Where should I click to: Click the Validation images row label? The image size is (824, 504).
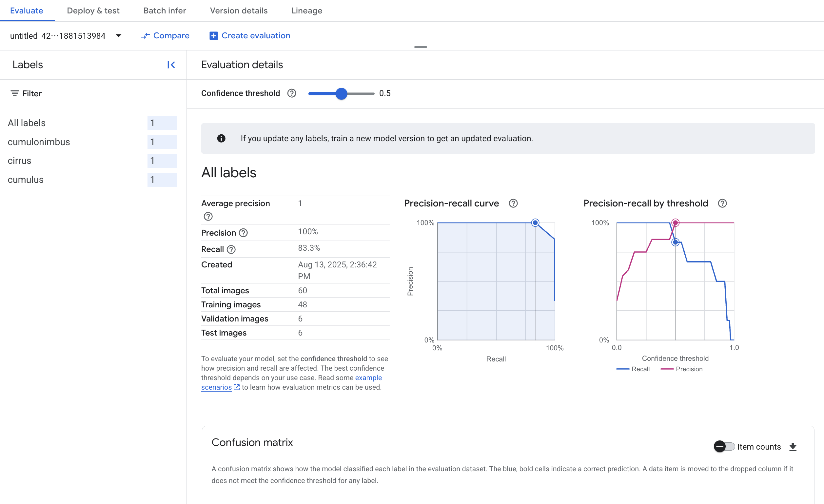click(234, 319)
